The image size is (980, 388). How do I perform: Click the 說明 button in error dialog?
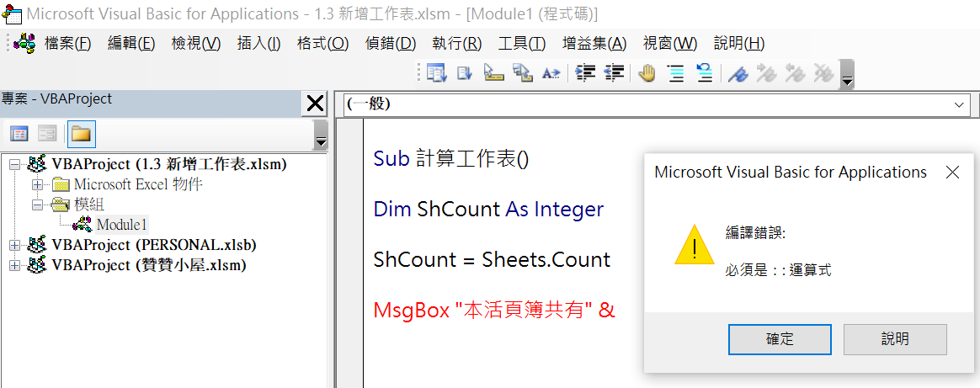pos(895,339)
